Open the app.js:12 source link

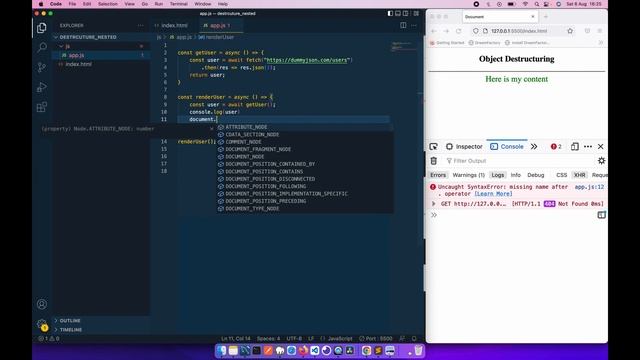[589, 187]
